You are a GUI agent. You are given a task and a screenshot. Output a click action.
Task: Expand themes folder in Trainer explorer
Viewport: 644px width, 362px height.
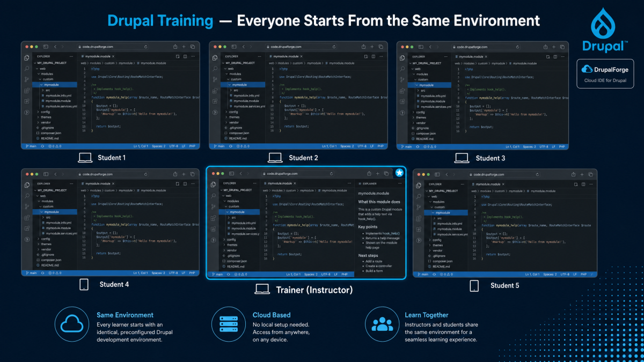(x=231, y=245)
